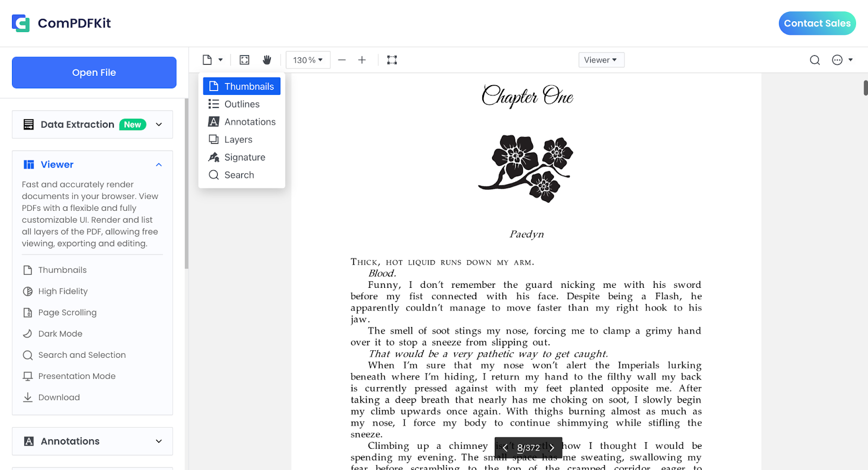
Task: Open the Viewer mode dropdown
Action: coord(601,60)
